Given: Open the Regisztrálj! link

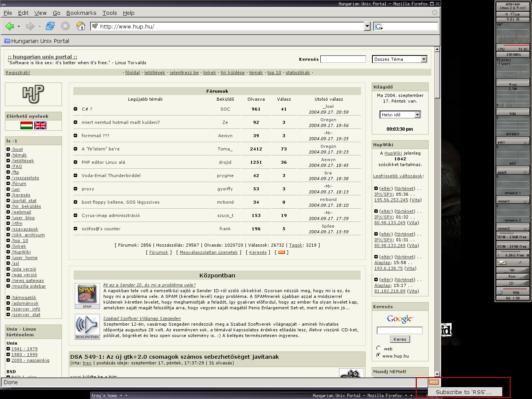Looking at the screenshot, I should (18, 73).
